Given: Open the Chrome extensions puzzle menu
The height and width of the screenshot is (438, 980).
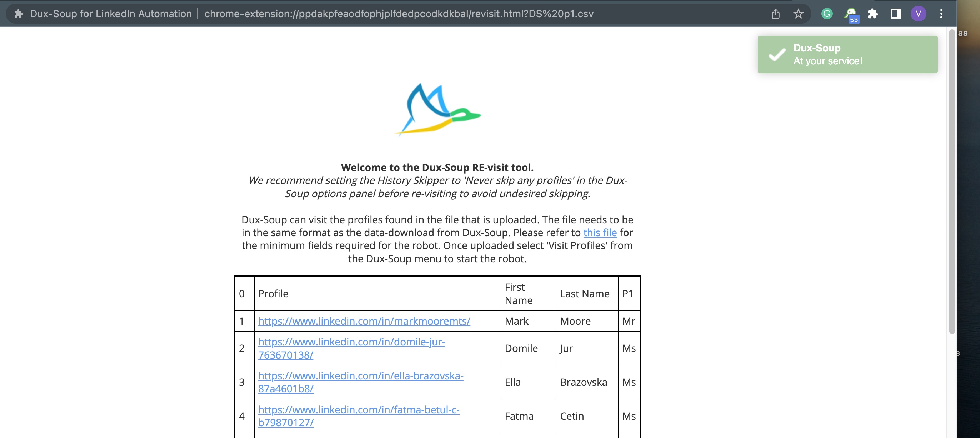Looking at the screenshot, I should click(873, 14).
